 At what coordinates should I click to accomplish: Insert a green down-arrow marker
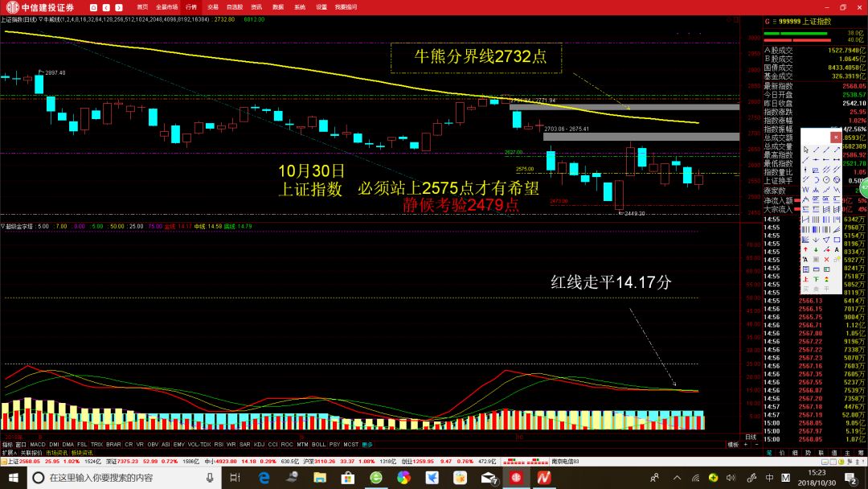coord(816,249)
